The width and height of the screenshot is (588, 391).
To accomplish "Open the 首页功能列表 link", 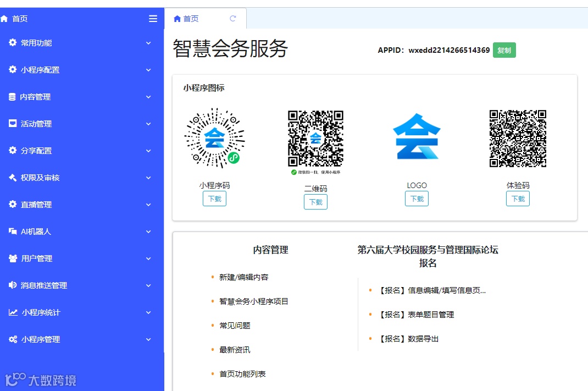I will click(243, 374).
